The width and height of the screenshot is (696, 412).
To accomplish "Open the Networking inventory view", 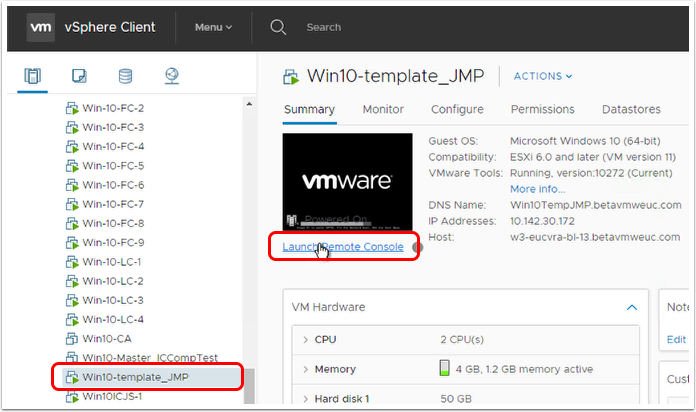I will [x=172, y=76].
